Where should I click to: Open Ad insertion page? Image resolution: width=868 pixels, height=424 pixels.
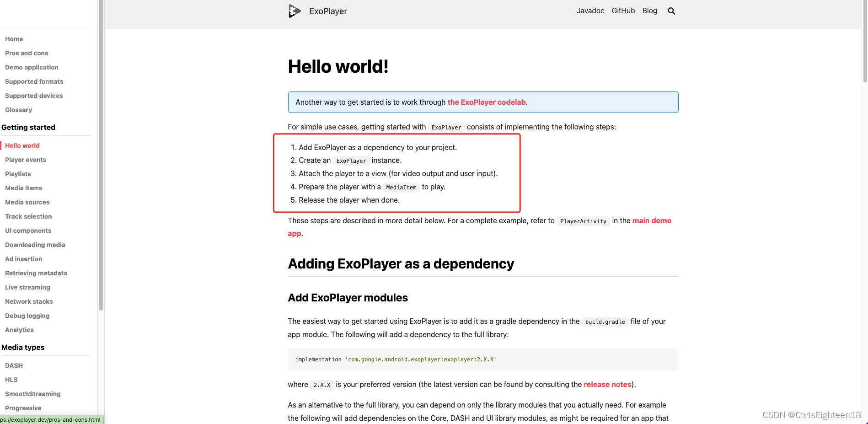pyautogui.click(x=24, y=259)
